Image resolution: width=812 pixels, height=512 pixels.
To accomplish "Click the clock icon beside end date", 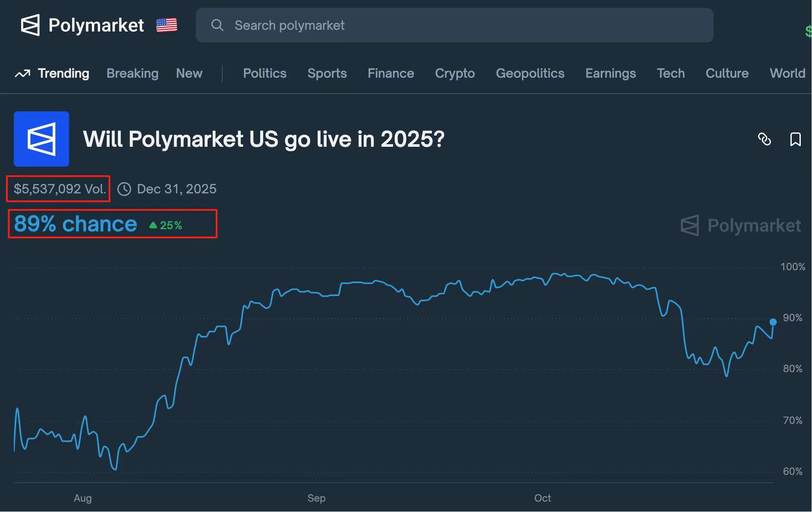I will click(x=124, y=189).
